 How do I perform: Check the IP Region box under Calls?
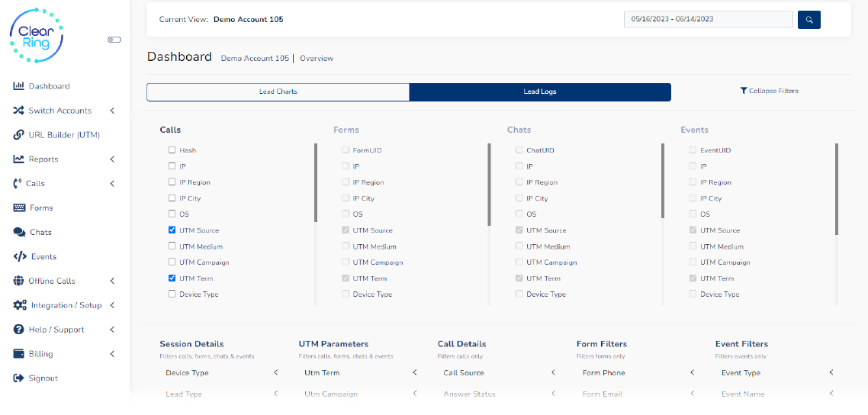tap(172, 182)
